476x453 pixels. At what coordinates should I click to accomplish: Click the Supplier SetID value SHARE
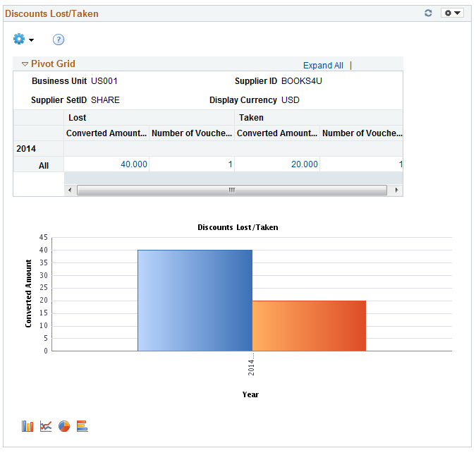coord(105,100)
